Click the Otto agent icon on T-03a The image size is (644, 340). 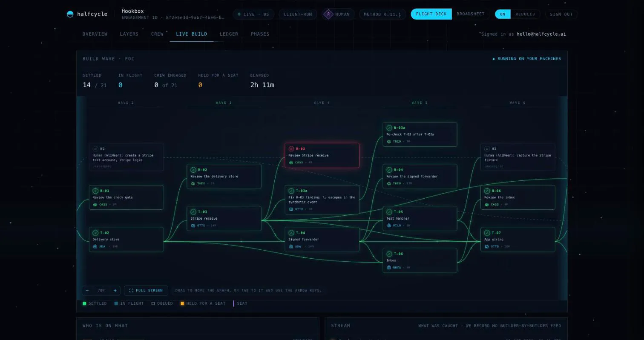tap(291, 209)
